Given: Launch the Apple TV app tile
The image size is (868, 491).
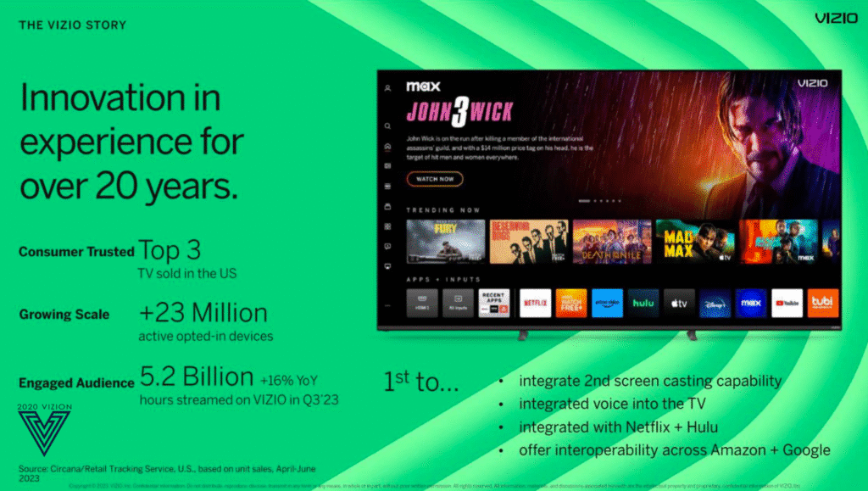Looking at the screenshot, I should pos(679,303).
